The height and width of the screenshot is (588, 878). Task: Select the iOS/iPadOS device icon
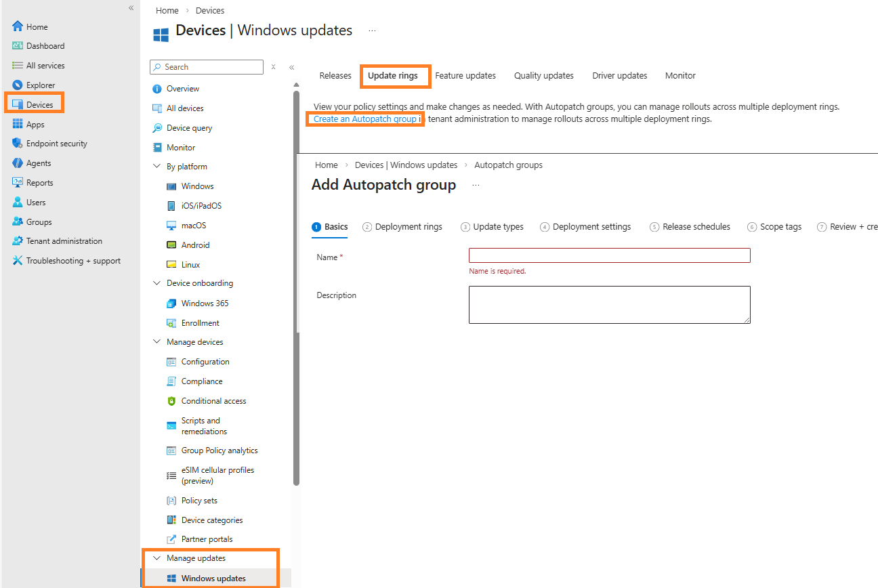click(171, 206)
